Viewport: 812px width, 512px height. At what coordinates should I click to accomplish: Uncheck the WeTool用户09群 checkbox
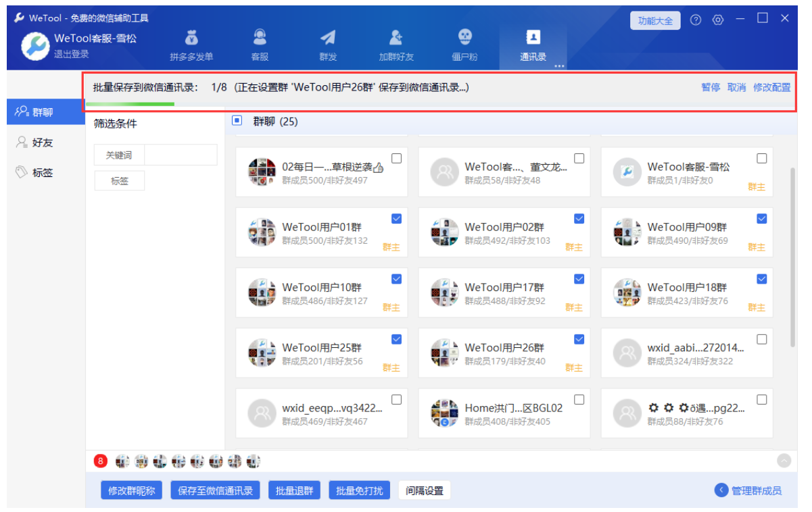tap(761, 218)
